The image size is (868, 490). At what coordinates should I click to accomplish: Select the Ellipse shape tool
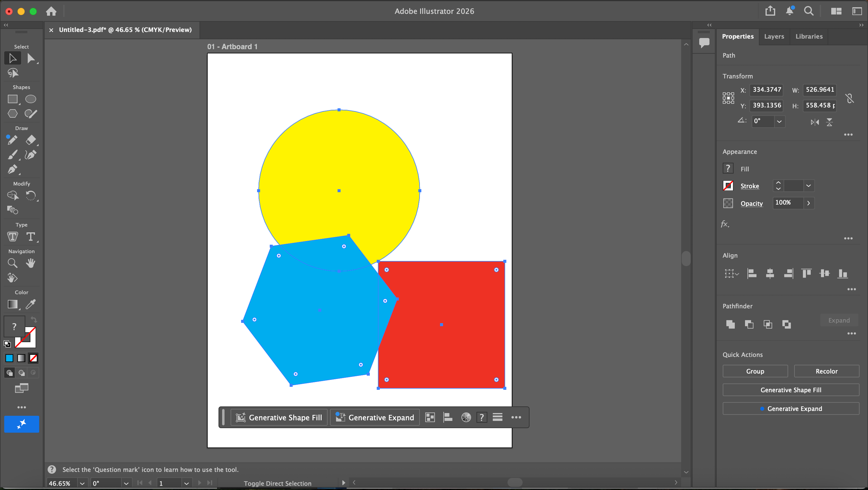coord(31,99)
